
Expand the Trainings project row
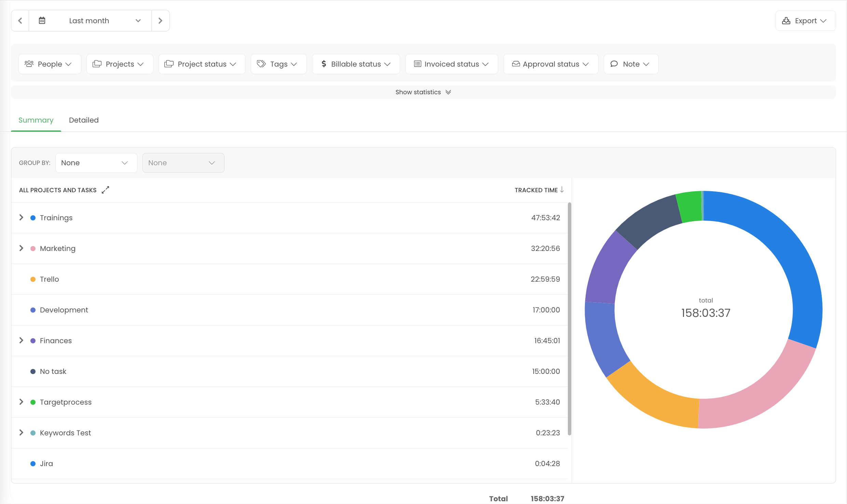click(x=21, y=218)
